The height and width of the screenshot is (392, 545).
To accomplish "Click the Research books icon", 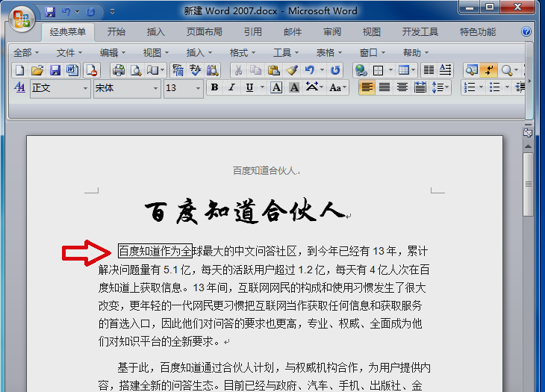I will click(212, 70).
